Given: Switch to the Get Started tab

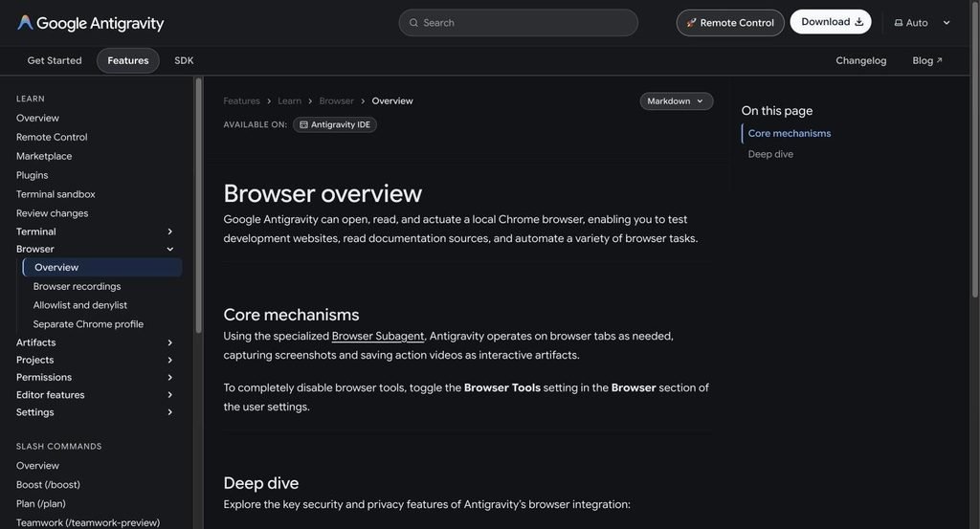Looking at the screenshot, I should [x=55, y=60].
